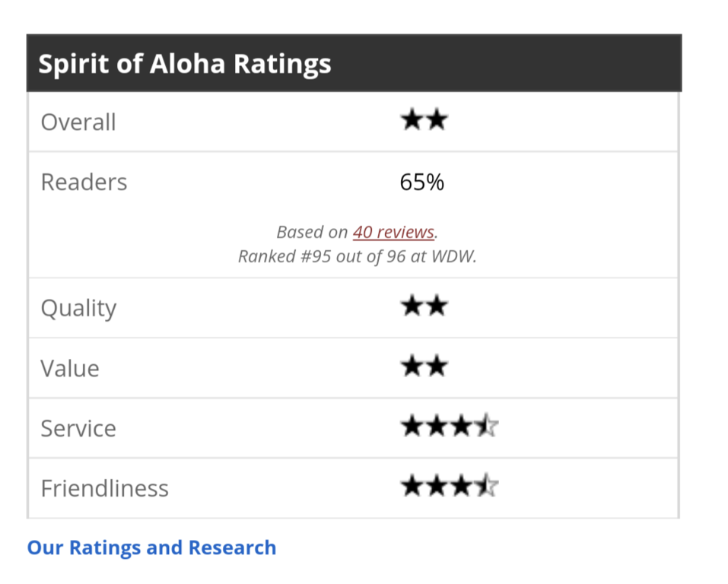Click the Quality two-star rating icon

424,307
